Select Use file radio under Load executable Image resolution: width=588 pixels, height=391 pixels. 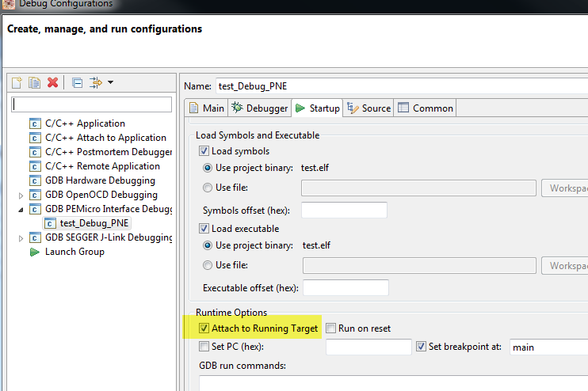click(x=208, y=266)
